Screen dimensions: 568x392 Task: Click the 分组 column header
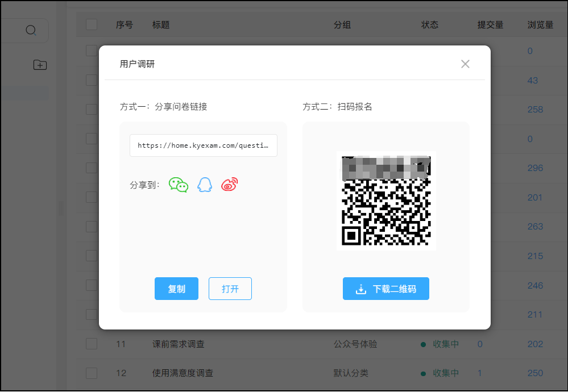[x=342, y=24]
